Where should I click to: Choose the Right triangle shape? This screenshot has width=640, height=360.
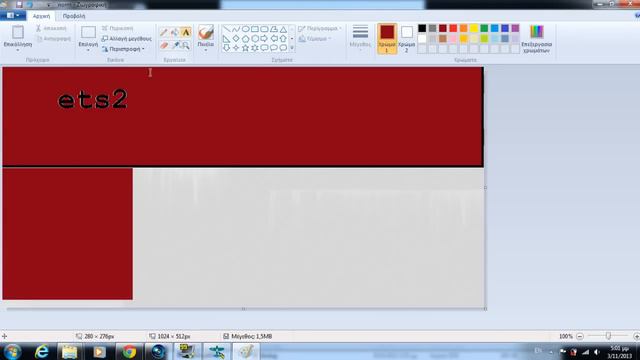click(x=227, y=38)
